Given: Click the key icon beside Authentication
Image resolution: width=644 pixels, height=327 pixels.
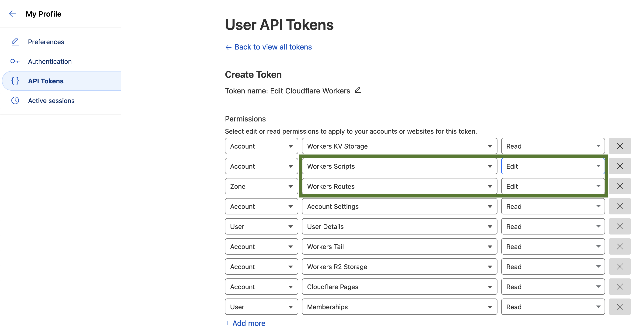Looking at the screenshot, I should pyautogui.click(x=15, y=61).
